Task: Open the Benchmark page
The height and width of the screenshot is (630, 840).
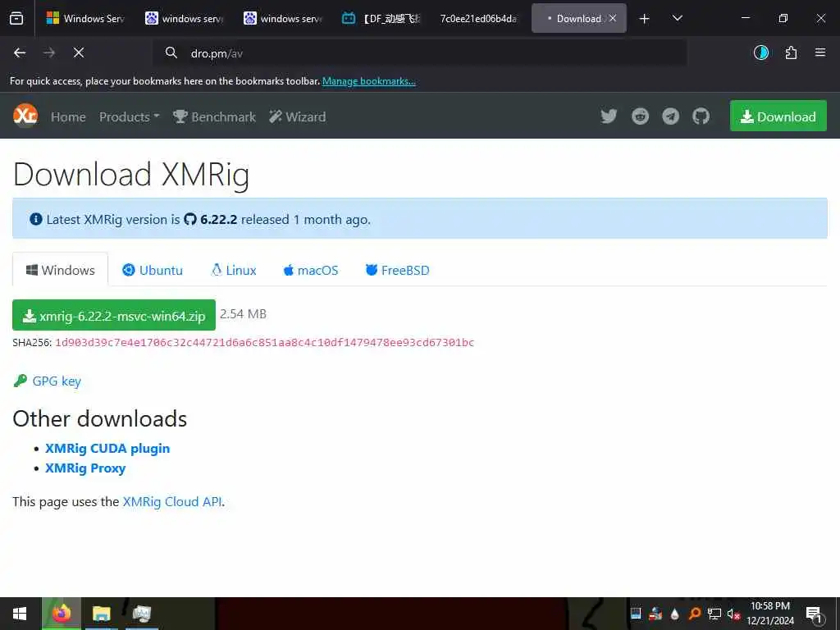Action: 214,116
